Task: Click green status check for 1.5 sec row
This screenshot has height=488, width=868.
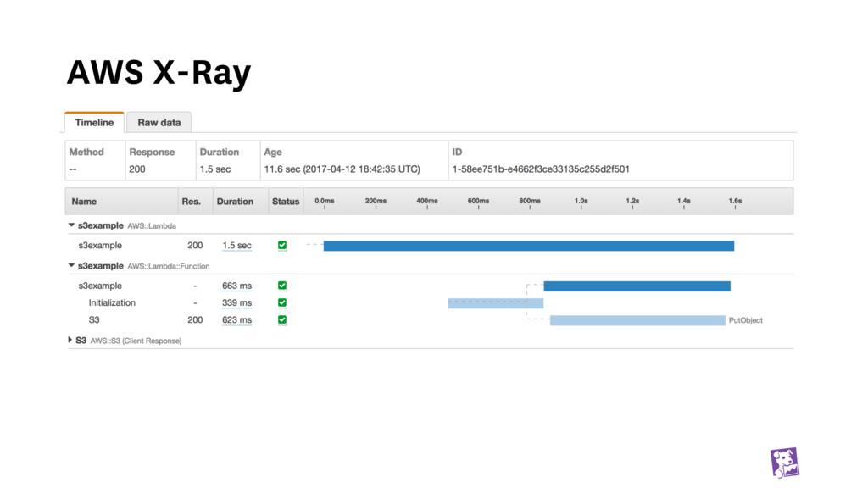Action: (x=282, y=245)
